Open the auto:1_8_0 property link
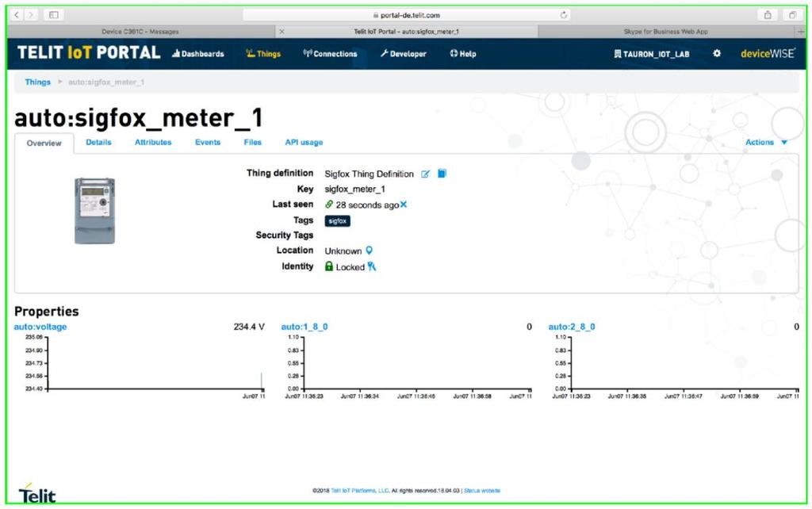Image resolution: width=812 pixels, height=509 pixels. pos(304,327)
